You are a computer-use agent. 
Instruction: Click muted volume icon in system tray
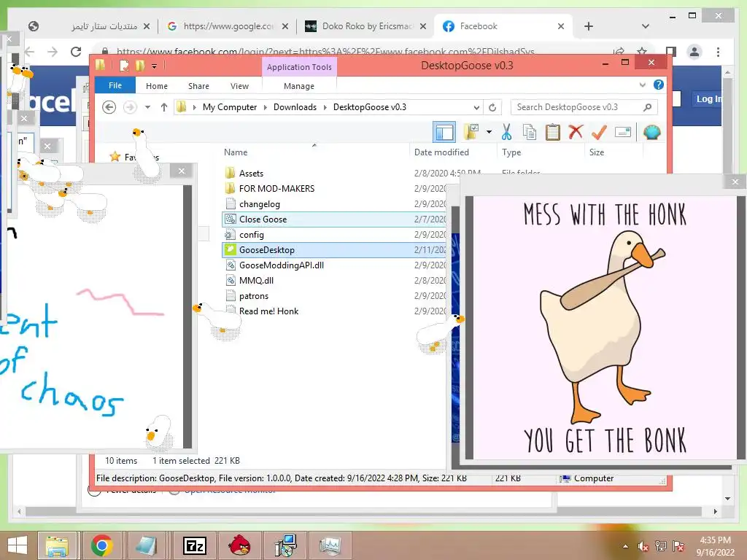[x=643, y=546]
